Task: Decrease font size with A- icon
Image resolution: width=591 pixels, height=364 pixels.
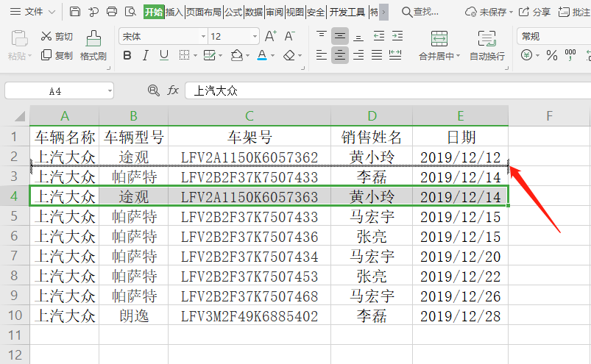Action: 289,36
